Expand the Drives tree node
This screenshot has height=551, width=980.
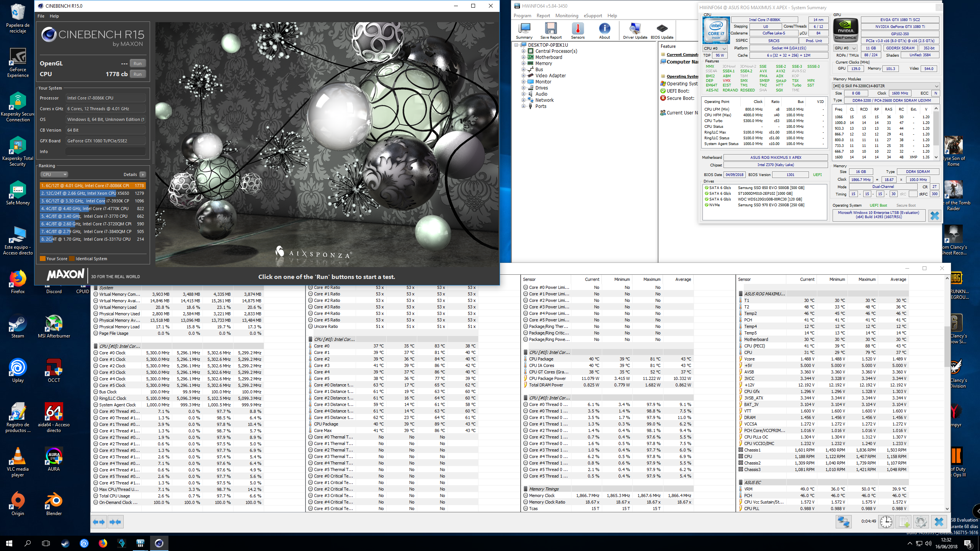[524, 88]
